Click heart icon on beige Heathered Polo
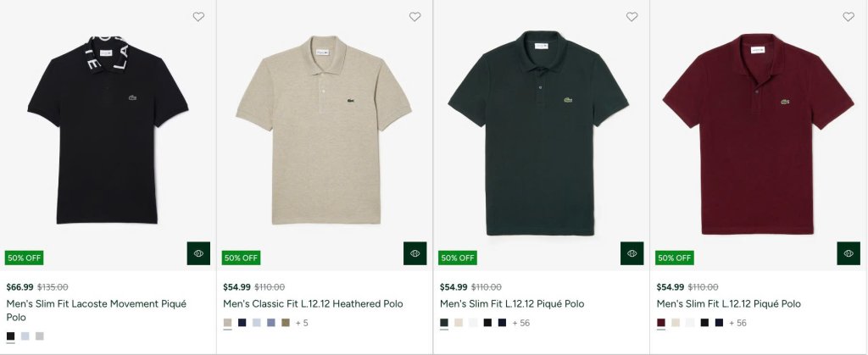The image size is (868, 355). [415, 17]
